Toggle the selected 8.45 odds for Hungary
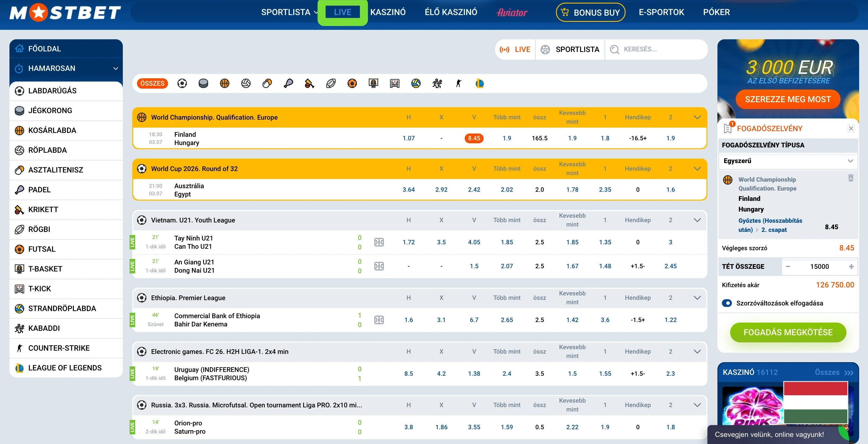 pos(474,138)
